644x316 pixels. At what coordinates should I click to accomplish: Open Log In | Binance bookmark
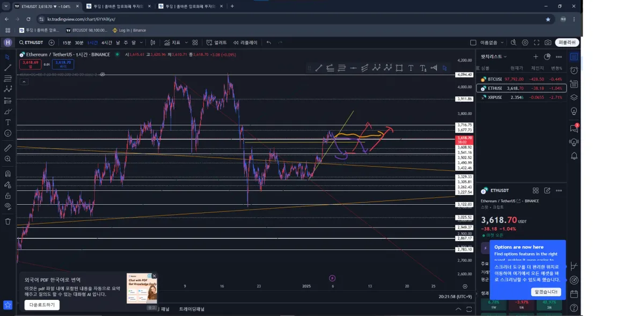[129, 30]
